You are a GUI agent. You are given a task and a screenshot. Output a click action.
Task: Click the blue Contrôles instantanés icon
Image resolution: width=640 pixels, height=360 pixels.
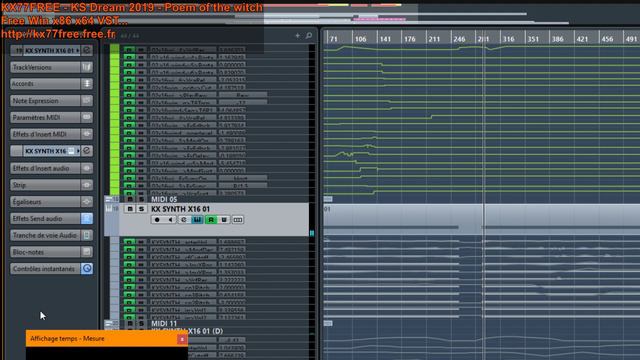[87, 269]
